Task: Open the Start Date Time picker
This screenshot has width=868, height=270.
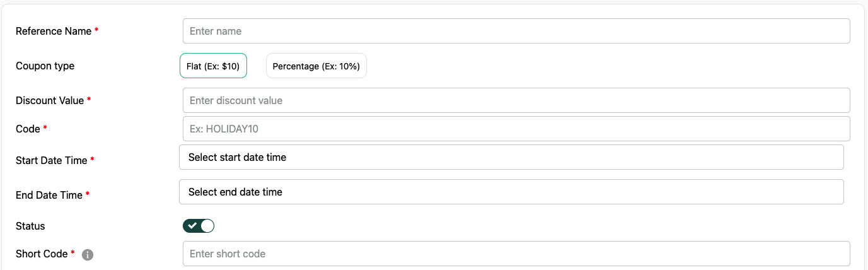Action: pos(511,157)
